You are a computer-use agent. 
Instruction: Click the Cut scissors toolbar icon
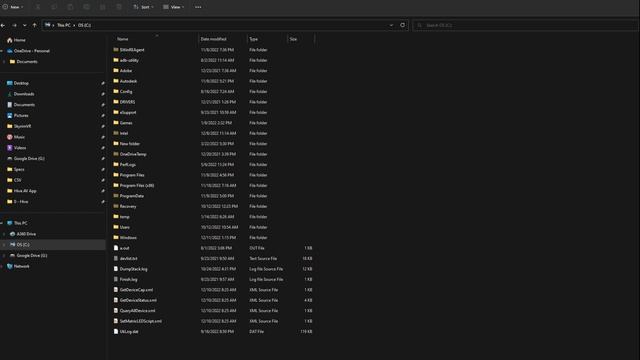point(38,7)
